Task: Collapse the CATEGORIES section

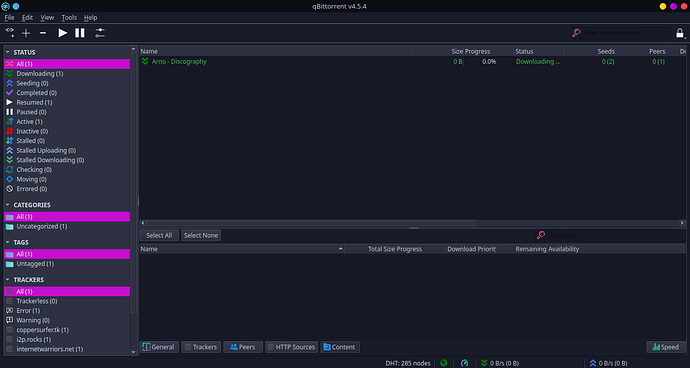Action: click(8, 205)
